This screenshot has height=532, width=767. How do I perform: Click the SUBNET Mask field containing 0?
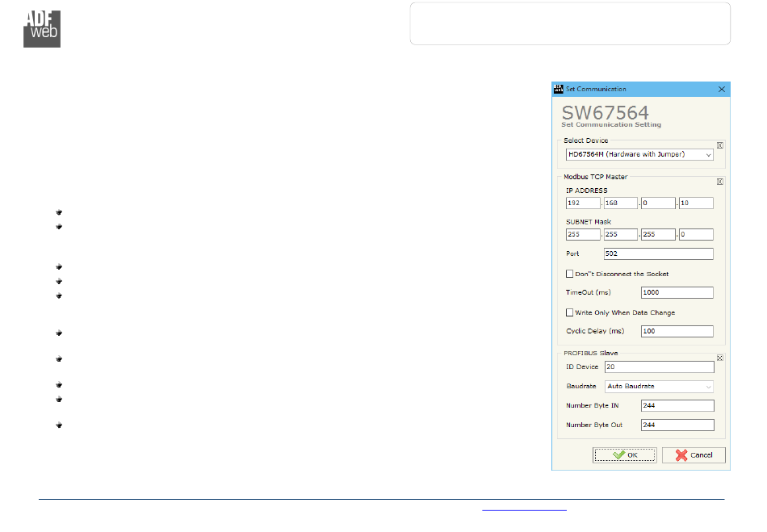(x=696, y=235)
